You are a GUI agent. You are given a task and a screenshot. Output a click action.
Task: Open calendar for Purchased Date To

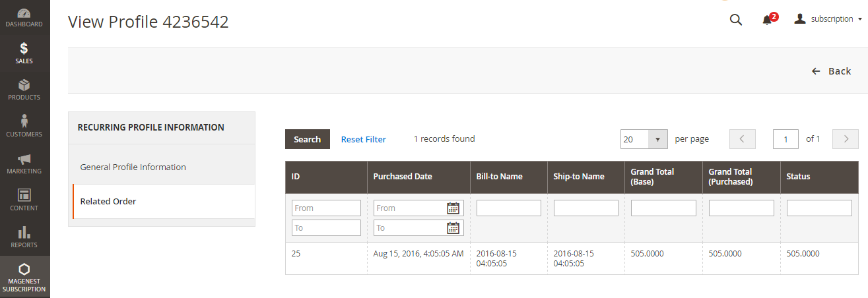(x=453, y=228)
